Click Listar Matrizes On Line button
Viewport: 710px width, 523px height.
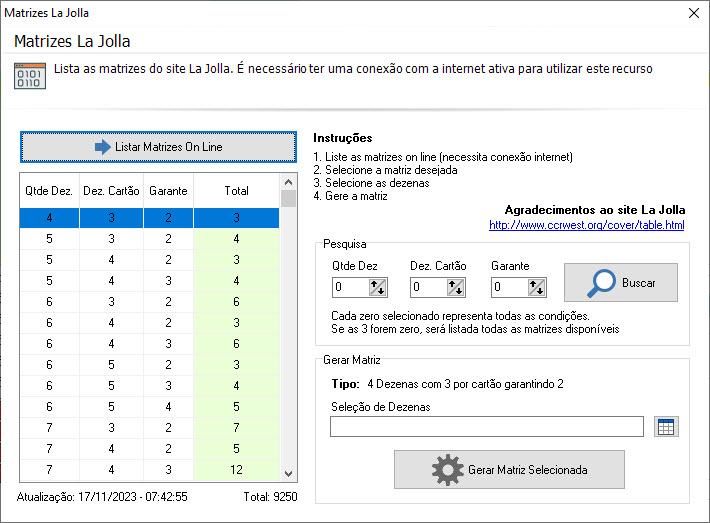158,147
